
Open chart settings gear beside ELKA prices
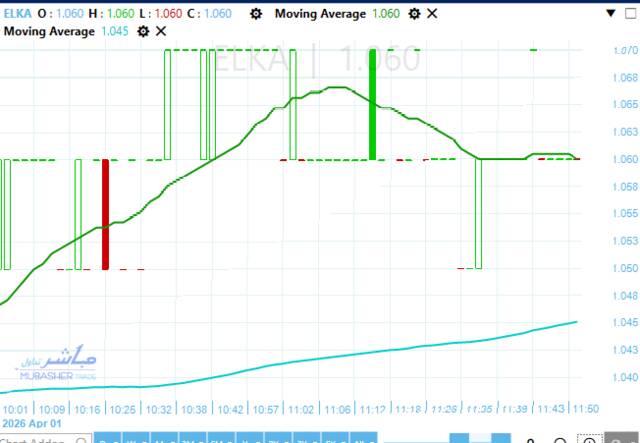256,13
